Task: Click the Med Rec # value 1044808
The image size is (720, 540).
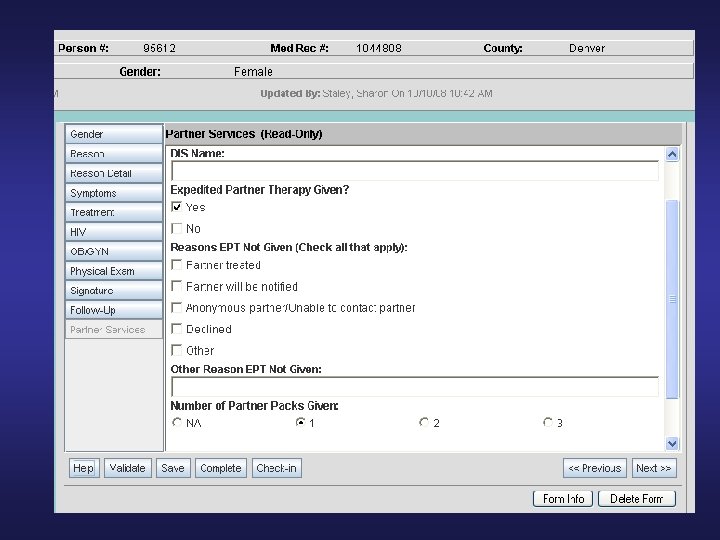Action: coord(379,48)
